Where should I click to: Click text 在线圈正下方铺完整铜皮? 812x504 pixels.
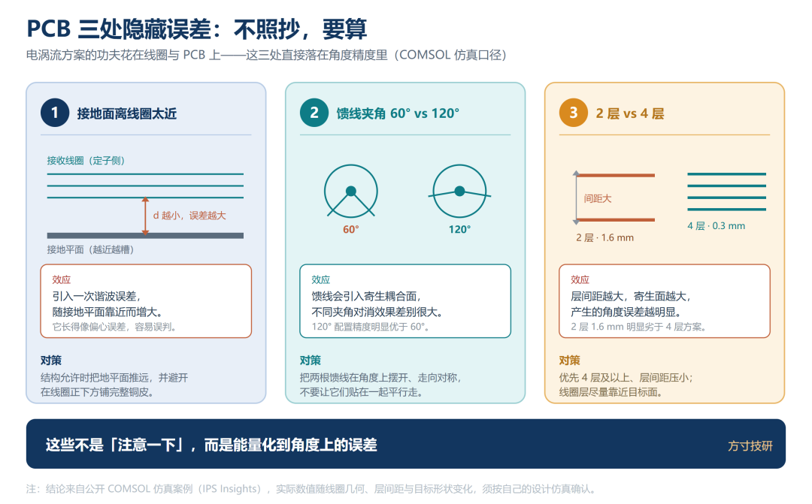point(97,392)
